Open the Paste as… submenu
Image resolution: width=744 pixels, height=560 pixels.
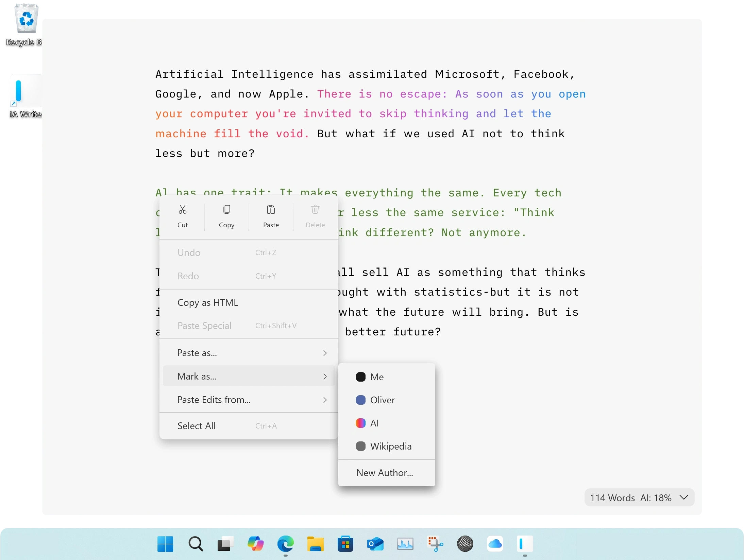click(249, 353)
